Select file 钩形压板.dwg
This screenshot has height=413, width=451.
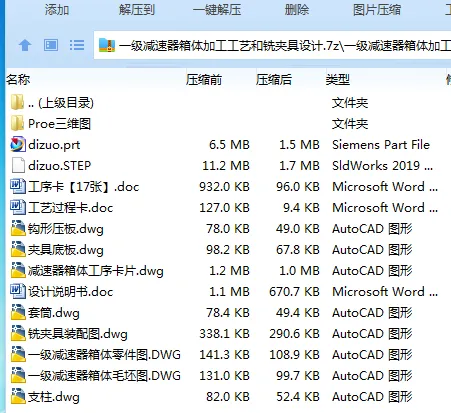coord(66,229)
